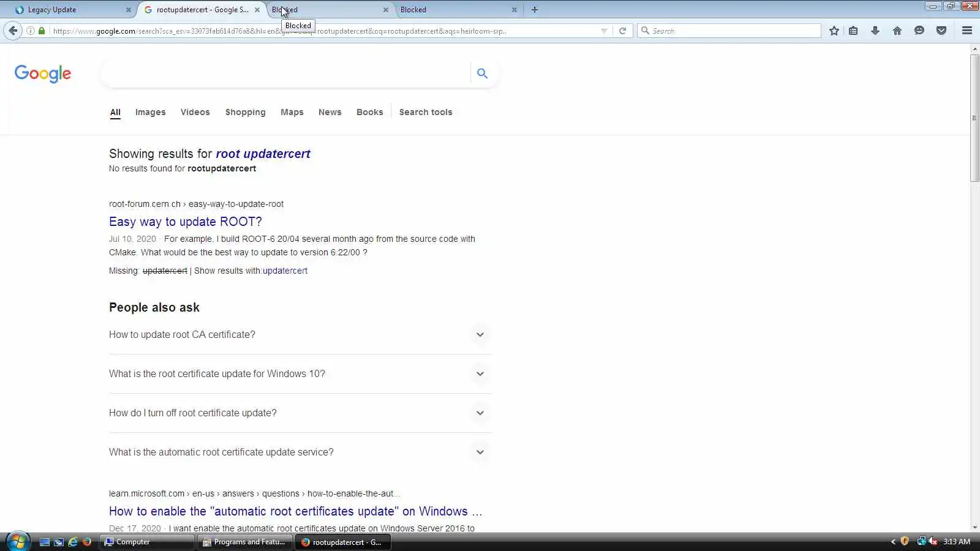The image size is (980, 551).
Task: Switch to Shopping results
Action: coord(246,112)
